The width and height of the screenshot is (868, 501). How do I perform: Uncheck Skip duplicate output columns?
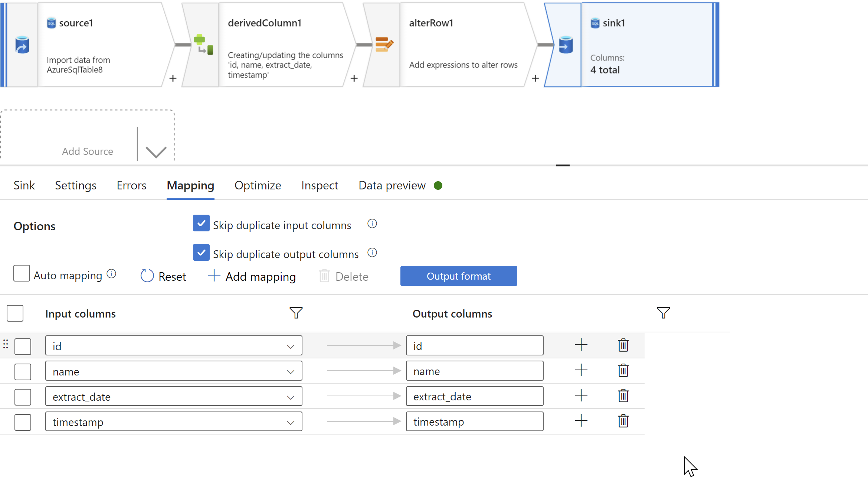tap(201, 253)
